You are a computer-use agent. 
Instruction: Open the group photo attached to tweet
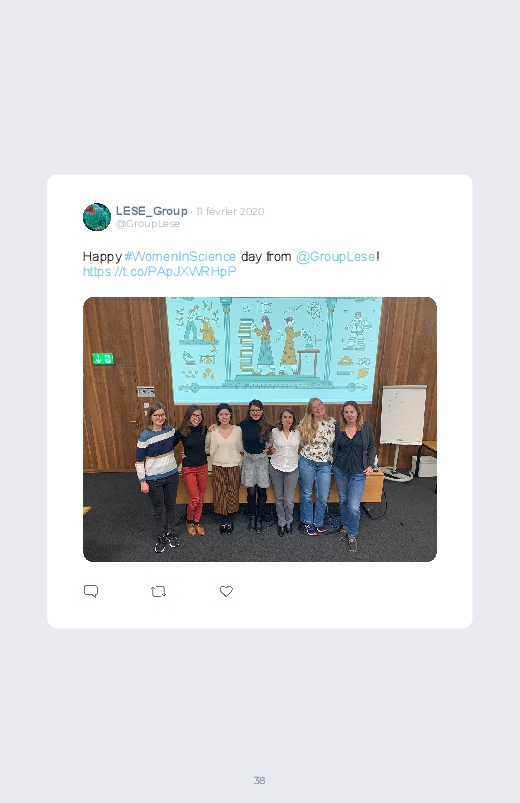pyautogui.click(x=260, y=429)
